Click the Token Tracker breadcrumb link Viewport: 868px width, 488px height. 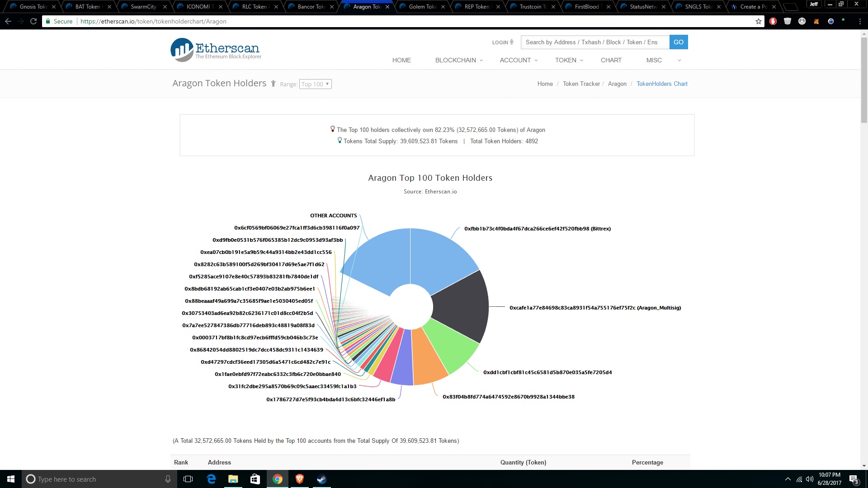(x=581, y=84)
